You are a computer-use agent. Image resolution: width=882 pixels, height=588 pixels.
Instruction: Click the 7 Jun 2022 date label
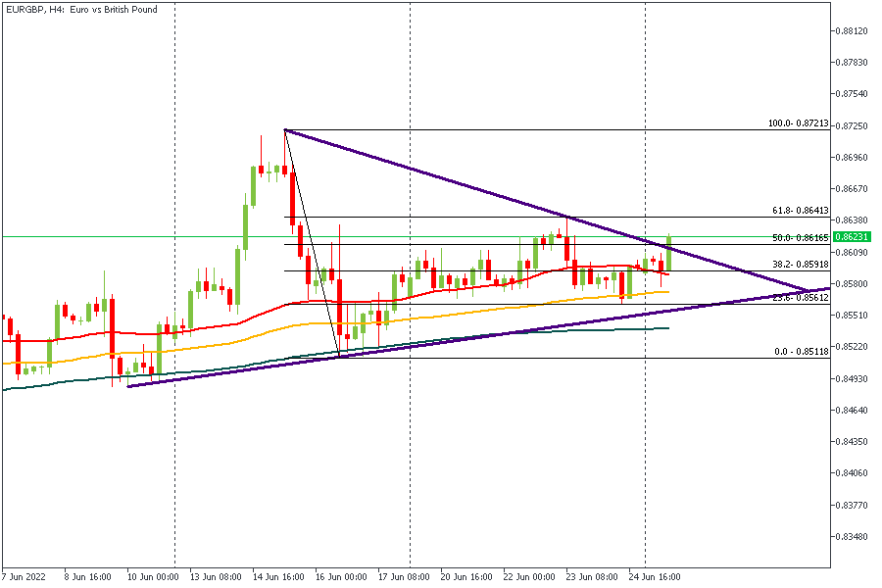(24, 576)
